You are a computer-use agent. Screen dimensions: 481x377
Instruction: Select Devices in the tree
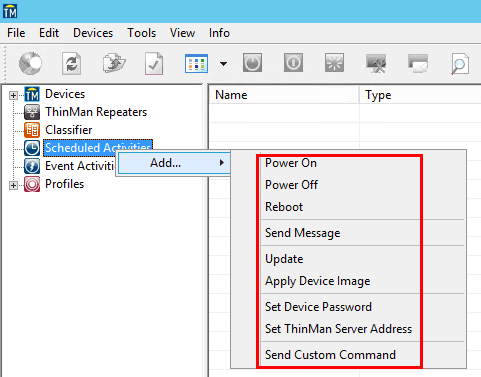point(65,94)
